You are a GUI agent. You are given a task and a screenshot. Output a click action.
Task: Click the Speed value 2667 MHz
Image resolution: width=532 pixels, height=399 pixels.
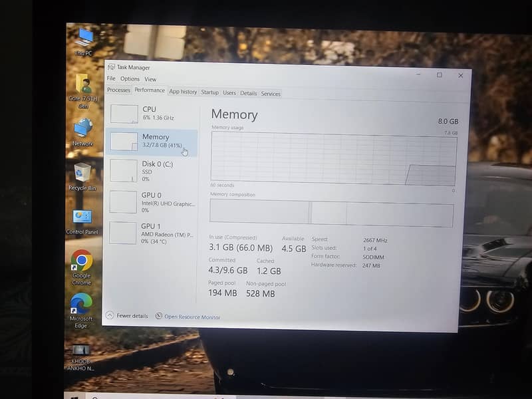point(375,240)
